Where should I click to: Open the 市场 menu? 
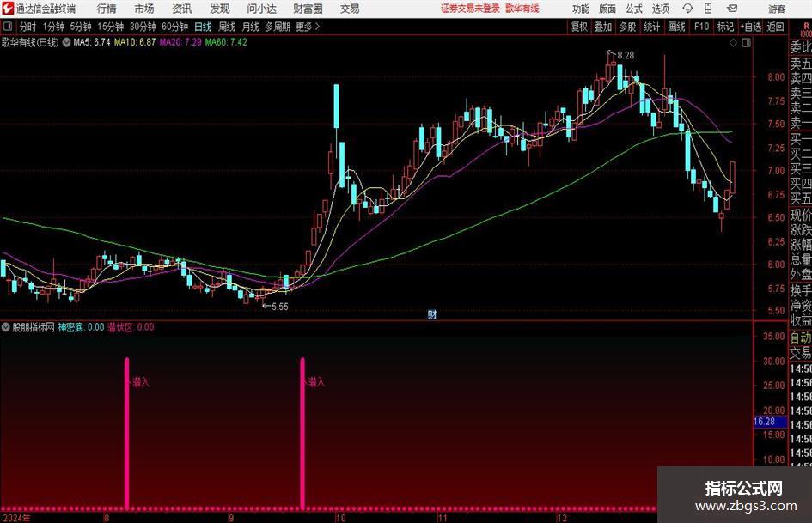pos(144,9)
